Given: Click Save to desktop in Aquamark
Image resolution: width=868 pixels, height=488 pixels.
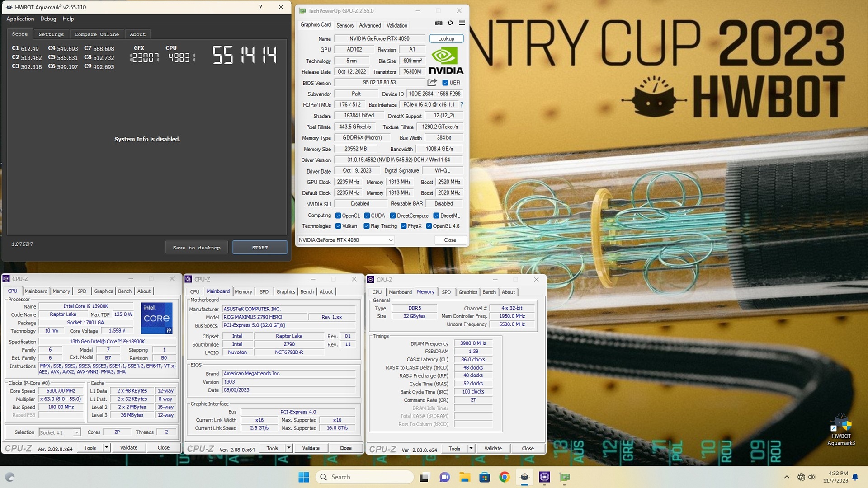Looking at the screenshot, I should click(x=197, y=247).
